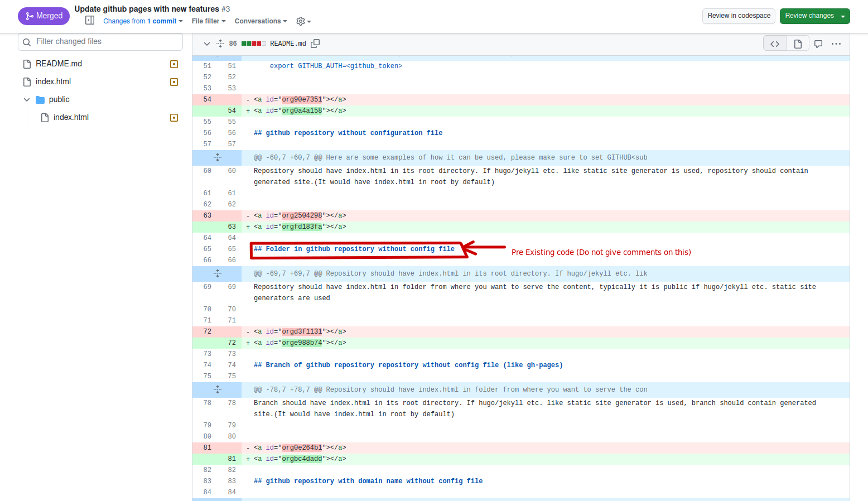868x501 pixels.
Task: Toggle the marker next to index.html
Action: (173, 81)
